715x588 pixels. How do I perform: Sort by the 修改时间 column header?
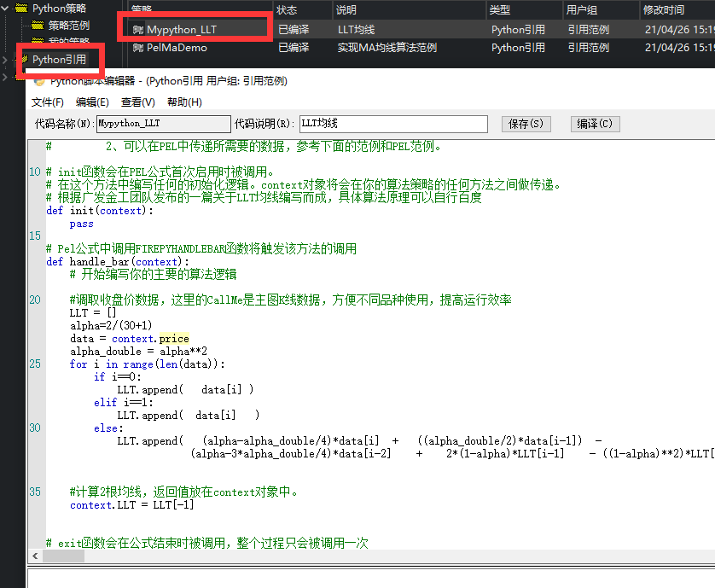(677, 10)
